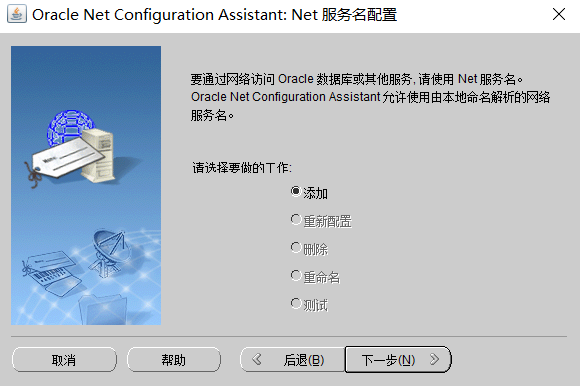The image size is (580, 386).
Task: Click the 请选择要做的工作 prompt label
Action: [242, 168]
